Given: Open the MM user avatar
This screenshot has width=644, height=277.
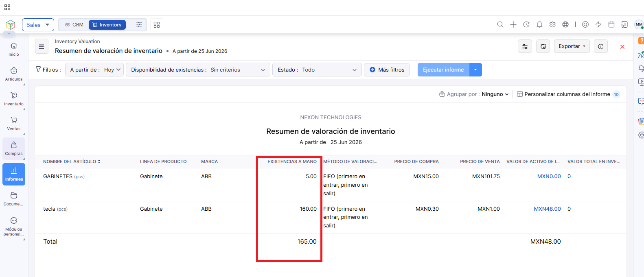Looking at the screenshot, I should [639, 24].
